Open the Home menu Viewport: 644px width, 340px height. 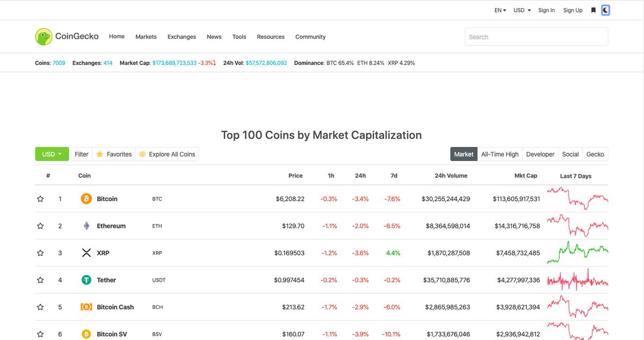point(116,36)
